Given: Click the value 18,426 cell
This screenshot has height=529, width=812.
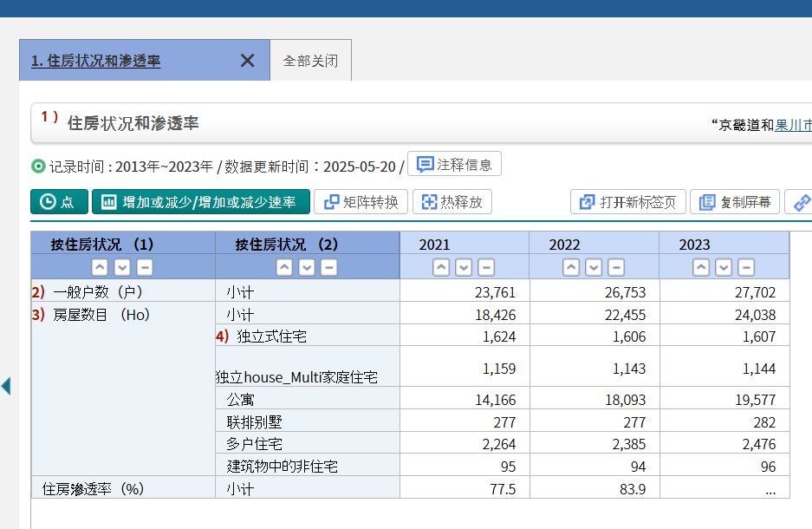Looking at the screenshot, I should (465, 313).
